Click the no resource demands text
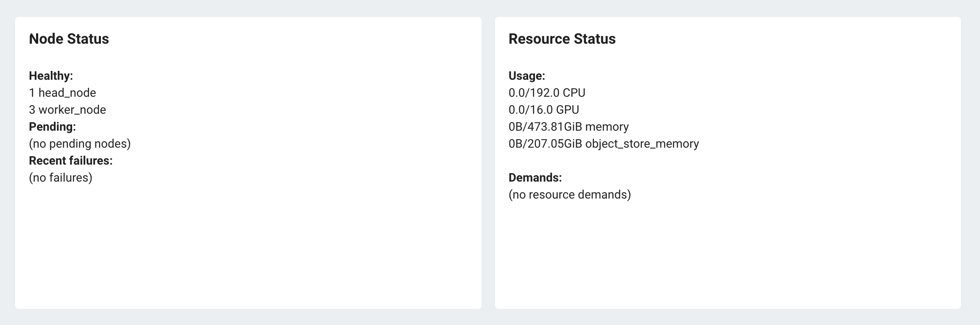Viewport: 980px width, 325px height. pyautogui.click(x=570, y=195)
